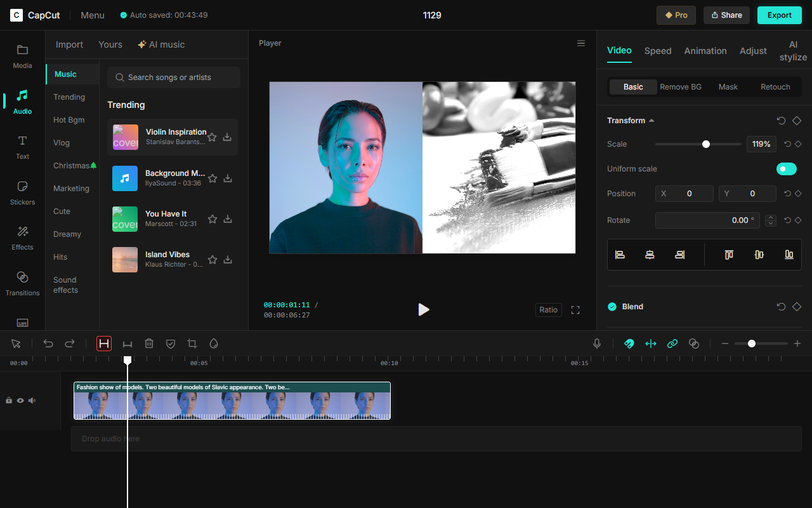Switch to the Animation tab
Viewport: 812px width, 508px height.
(x=705, y=51)
